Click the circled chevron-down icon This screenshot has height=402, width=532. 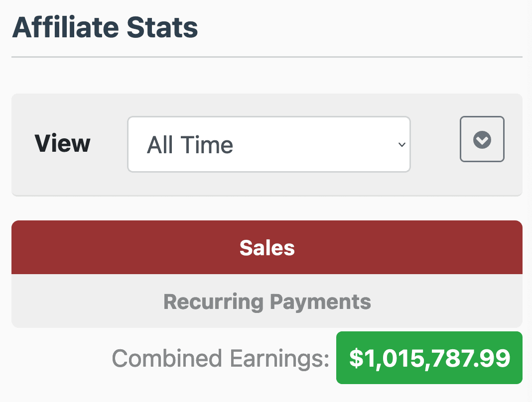coord(482,140)
